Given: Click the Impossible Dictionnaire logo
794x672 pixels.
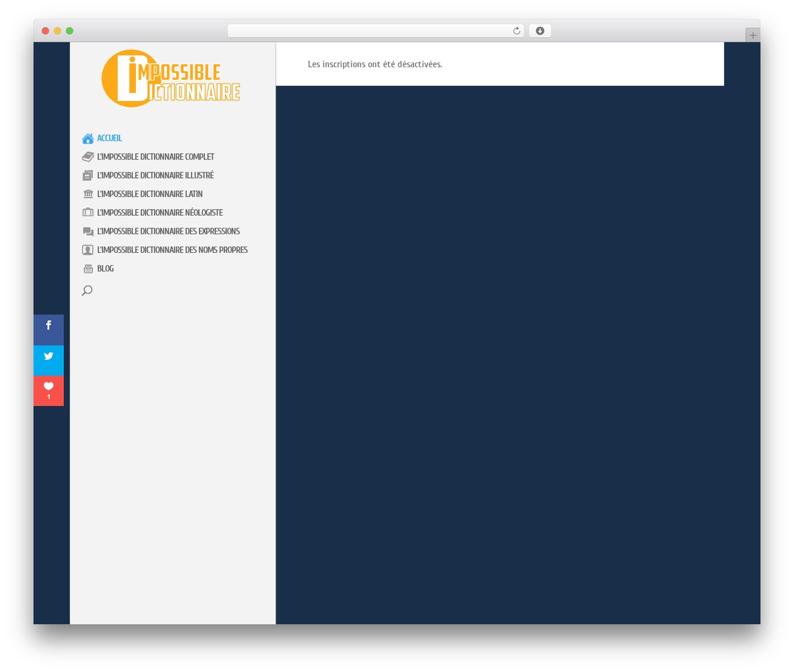Looking at the screenshot, I should tap(171, 78).
